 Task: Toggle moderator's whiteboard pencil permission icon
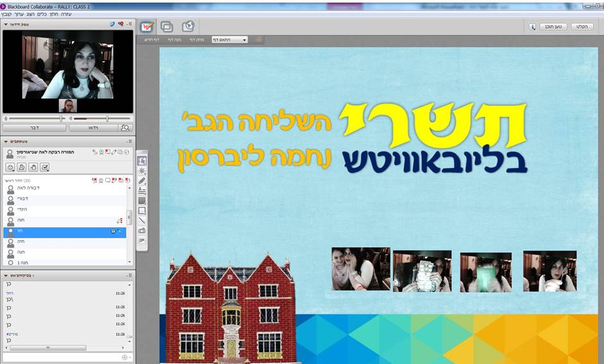114,152
